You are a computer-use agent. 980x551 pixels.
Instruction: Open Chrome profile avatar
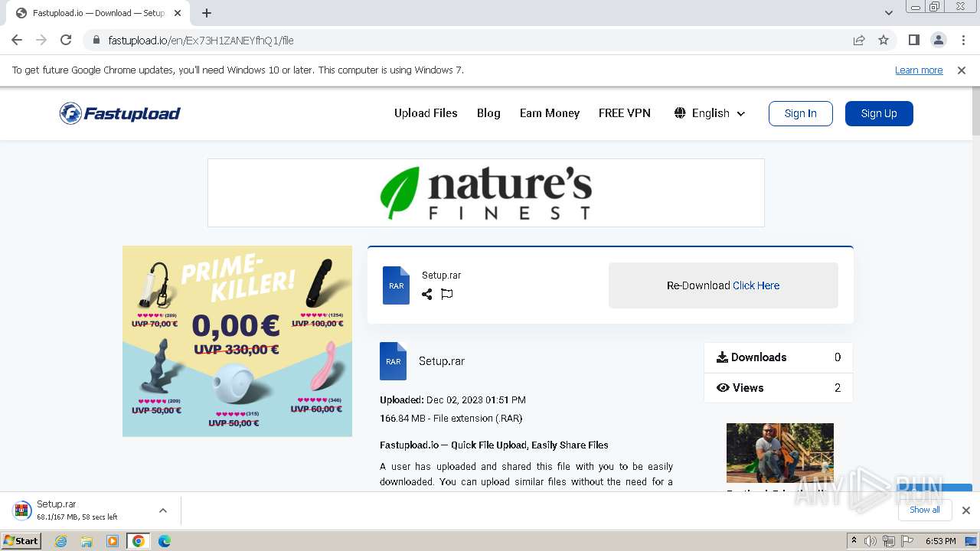(938, 40)
